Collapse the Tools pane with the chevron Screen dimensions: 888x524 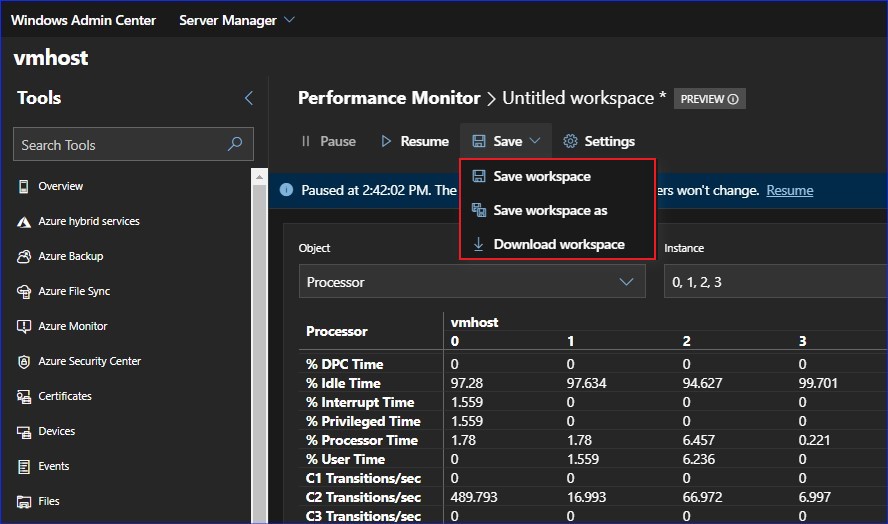249,98
